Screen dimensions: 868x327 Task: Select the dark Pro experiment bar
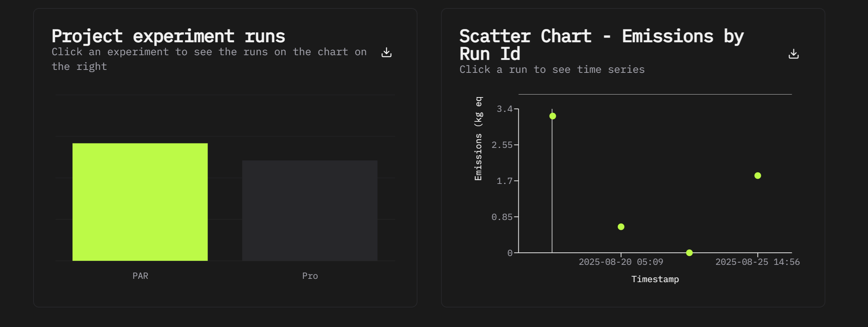[310, 210]
